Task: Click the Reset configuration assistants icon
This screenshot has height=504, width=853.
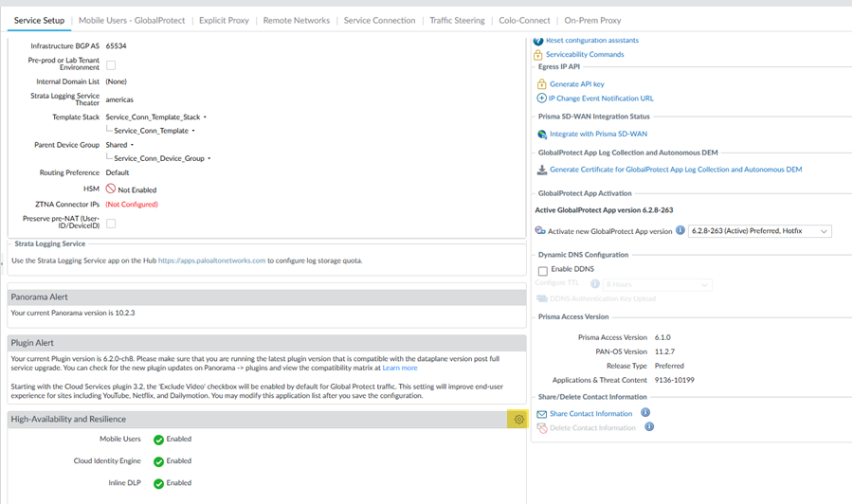Action: pyautogui.click(x=538, y=41)
